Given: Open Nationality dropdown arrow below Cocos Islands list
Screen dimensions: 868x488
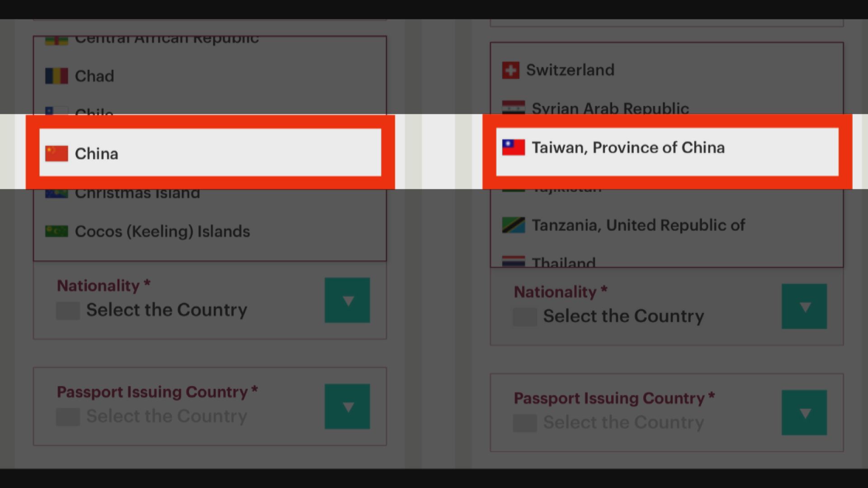Looking at the screenshot, I should 347,300.
